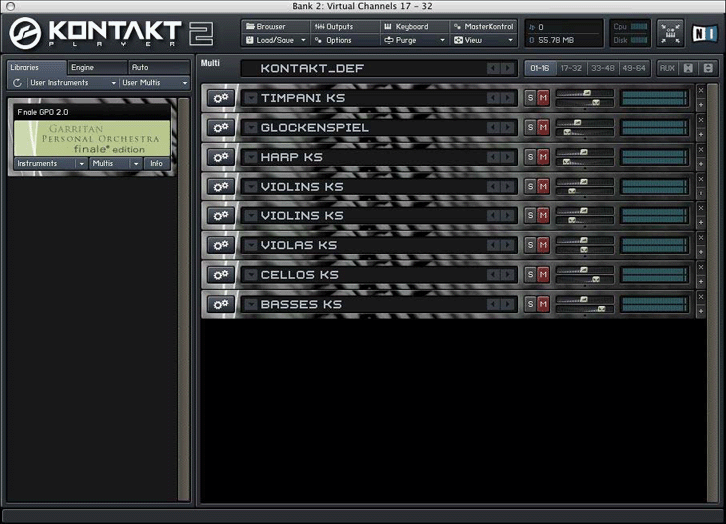Select the 17-32 channel page
The image size is (726, 524).
click(571, 69)
